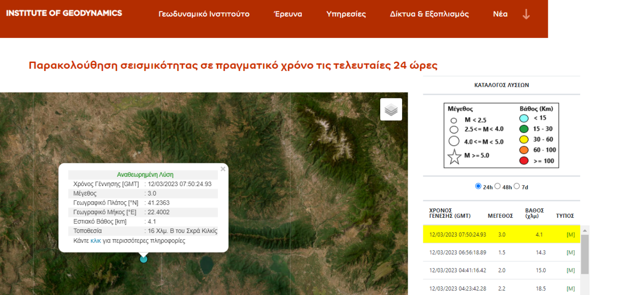Open the Έρευνα menu
This screenshot has width=644, height=295.
click(x=288, y=14)
